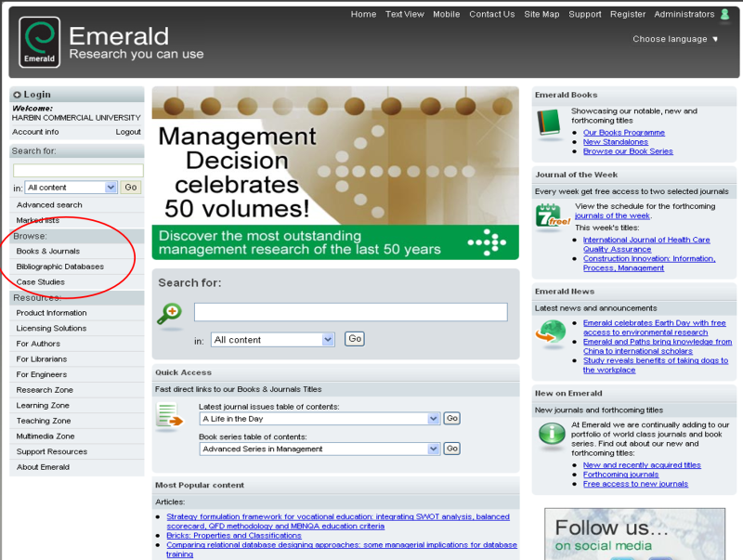Open the Our Books Programme link
The image size is (743, 560).
(x=623, y=133)
